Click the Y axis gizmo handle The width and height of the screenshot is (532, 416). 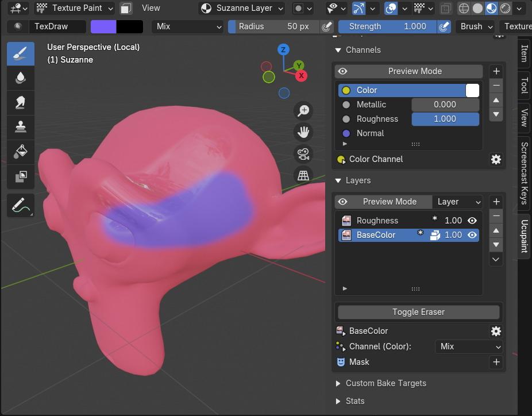coord(299,66)
